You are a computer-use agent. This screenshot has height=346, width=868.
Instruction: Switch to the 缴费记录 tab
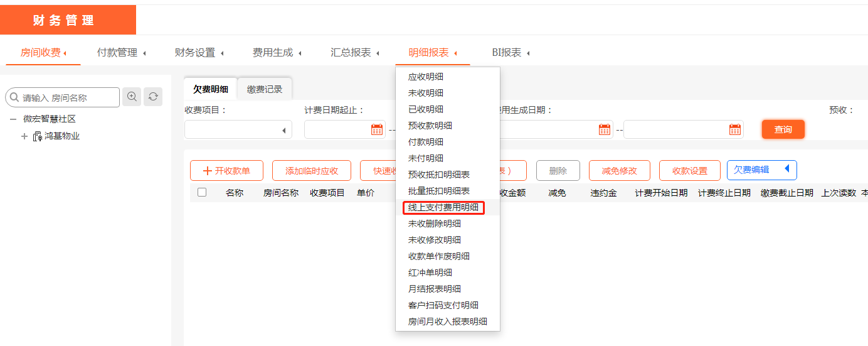click(x=265, y=89)
